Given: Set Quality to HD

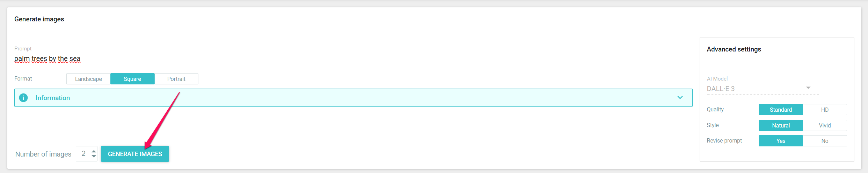Looking at the screenshot, I should coord(825,110).
